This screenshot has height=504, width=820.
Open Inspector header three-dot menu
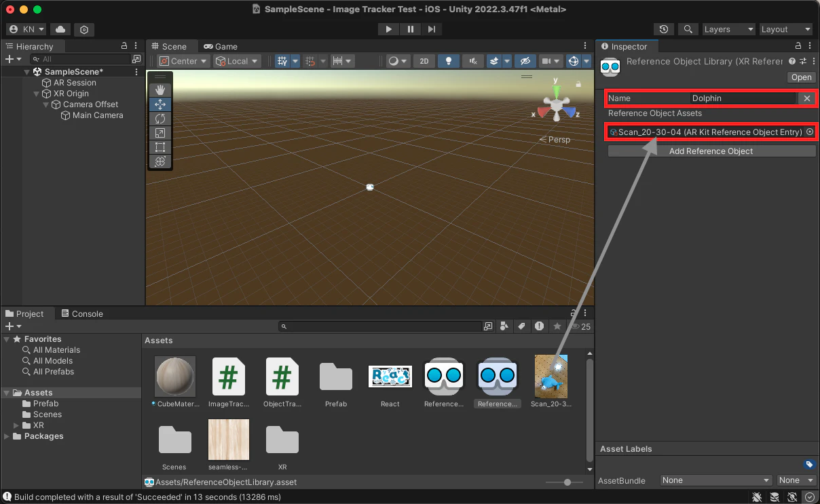(813, 61)
